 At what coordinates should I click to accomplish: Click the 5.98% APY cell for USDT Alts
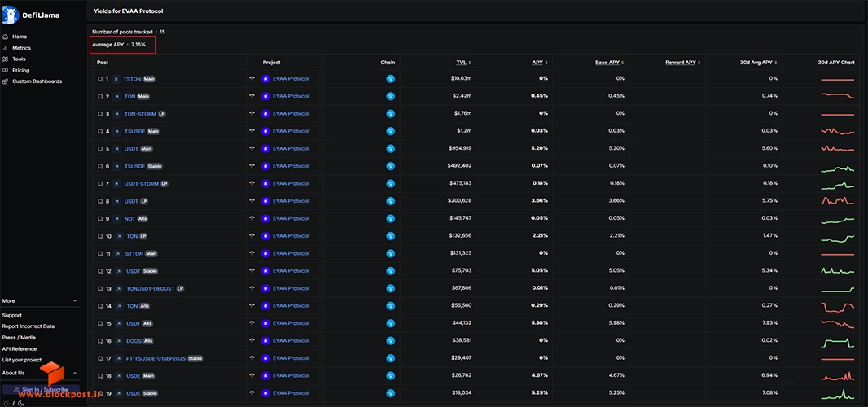coord(539,323)
